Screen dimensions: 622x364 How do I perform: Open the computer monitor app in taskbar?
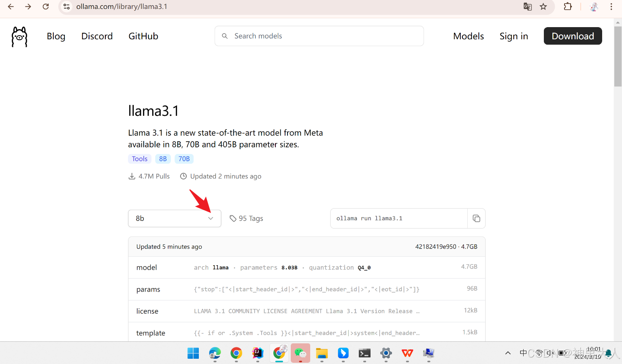coord(429,353)
